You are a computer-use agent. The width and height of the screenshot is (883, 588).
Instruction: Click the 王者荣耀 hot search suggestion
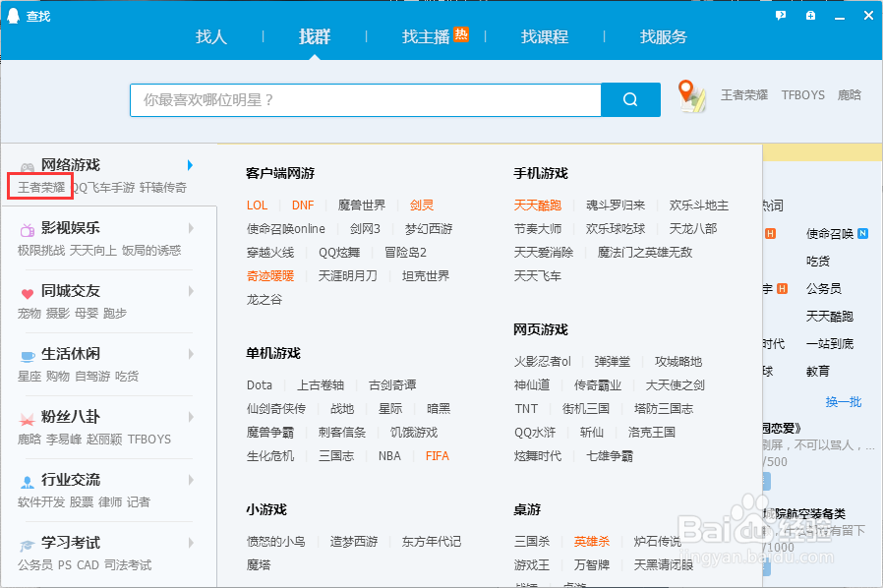tap(744, 95)
